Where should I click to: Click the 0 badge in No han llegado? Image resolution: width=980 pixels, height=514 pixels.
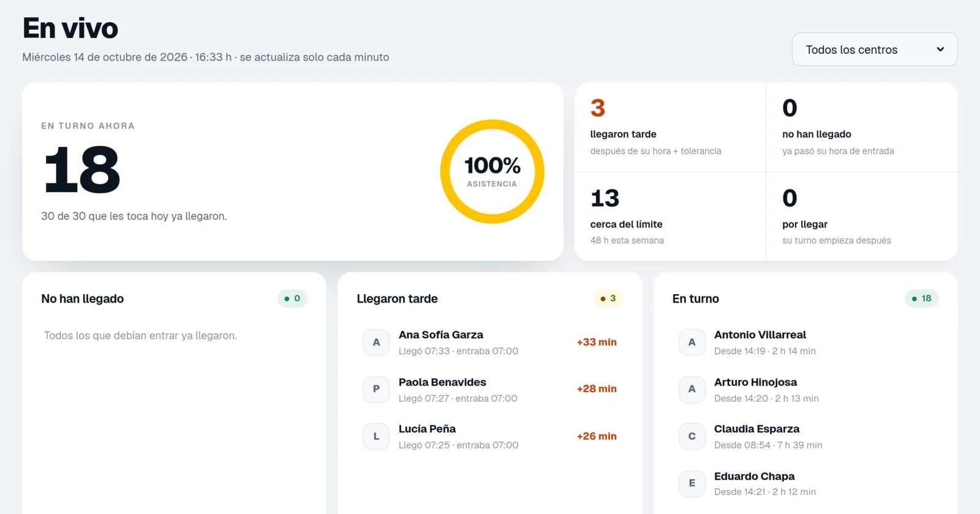coord(292,298)
